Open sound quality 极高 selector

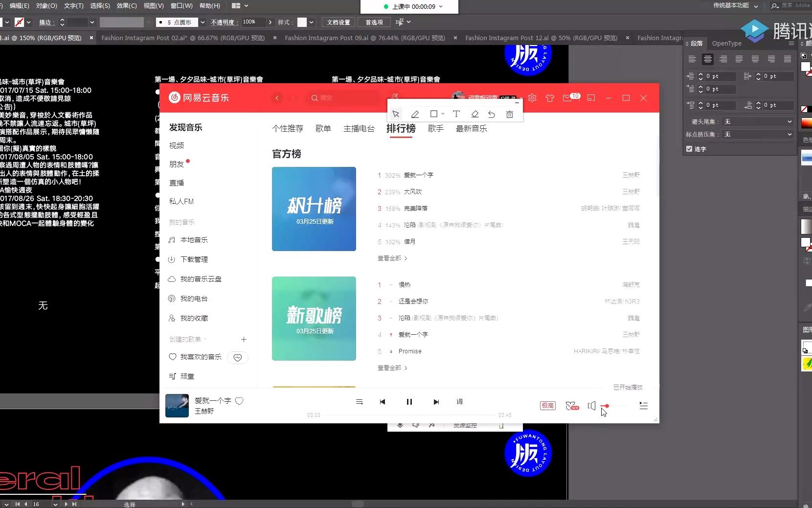(x=548, y=406)
